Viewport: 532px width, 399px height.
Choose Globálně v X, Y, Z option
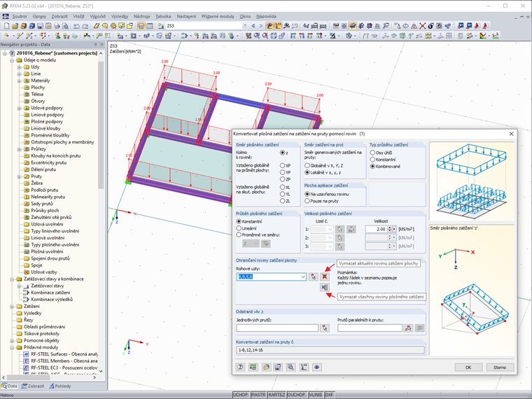click(307, 166)
